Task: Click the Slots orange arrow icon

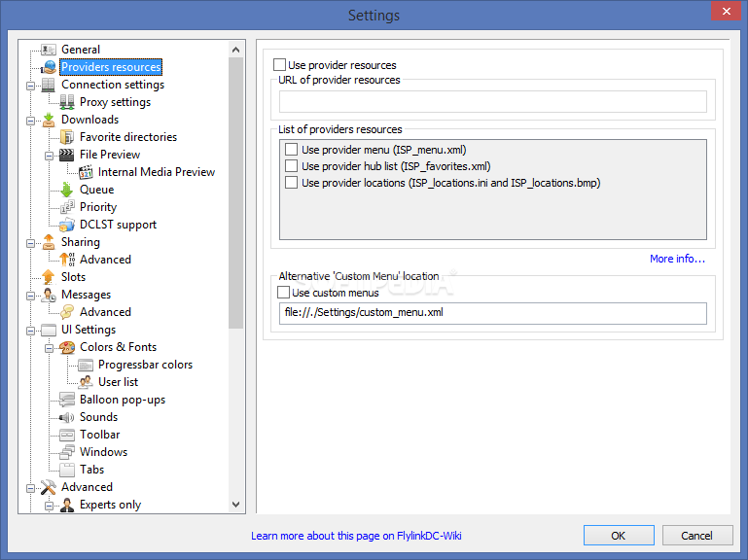Action: [49, 277]
